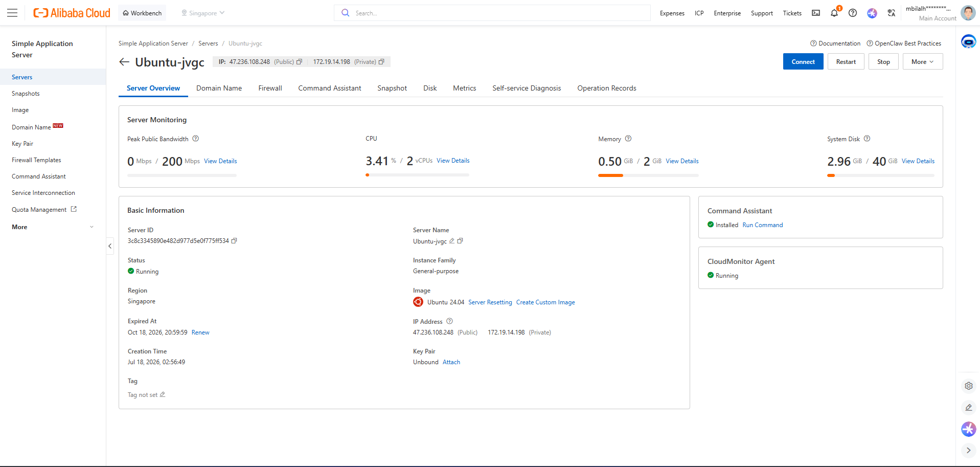
Task: View Details for Peak Public Bandwidth
Action: [x=220, y=161]
